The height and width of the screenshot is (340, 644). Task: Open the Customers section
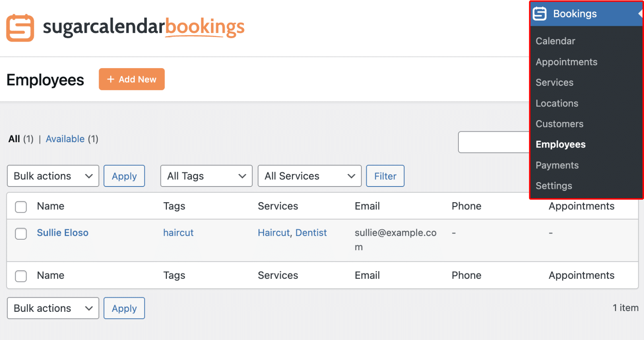[x=559, y=124]
